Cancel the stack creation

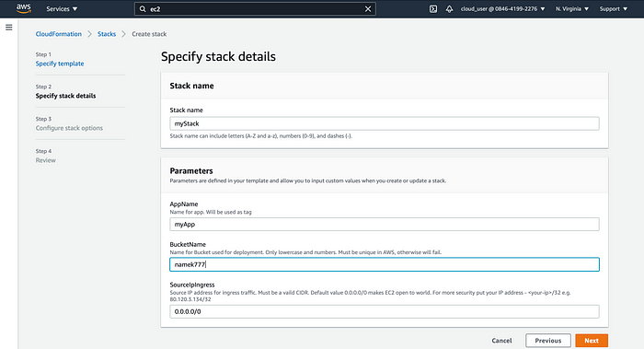tap(501, 341)
